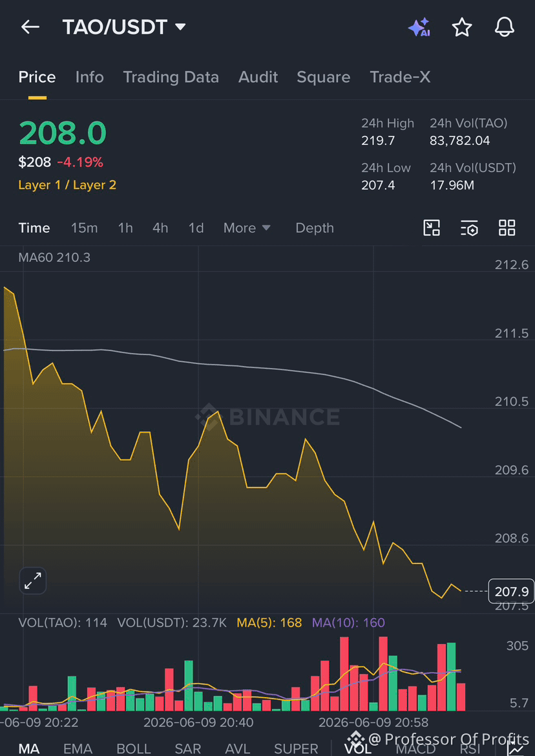Image resolution: width=535 pixels, height=756 pixels.
Task: Click the MA60 210.3 label
Action: 54,257
